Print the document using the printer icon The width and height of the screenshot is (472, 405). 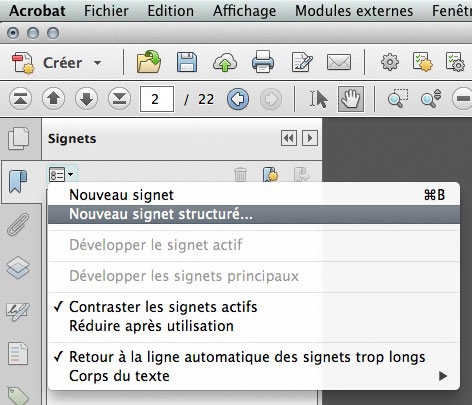(x=263, y=62)
